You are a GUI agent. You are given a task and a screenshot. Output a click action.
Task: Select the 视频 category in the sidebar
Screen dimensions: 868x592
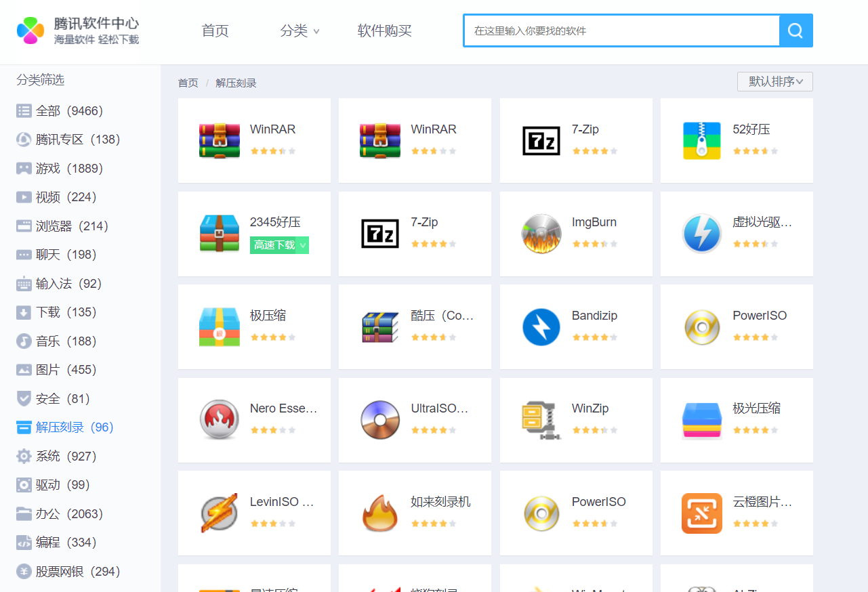57,197
